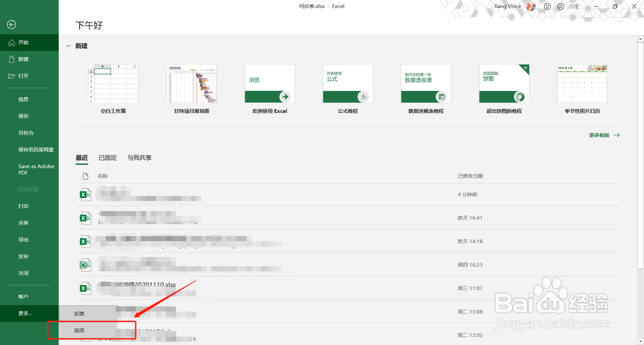
Task: Click the 周二 13:08 date cell
Action: tap(470, 312)
